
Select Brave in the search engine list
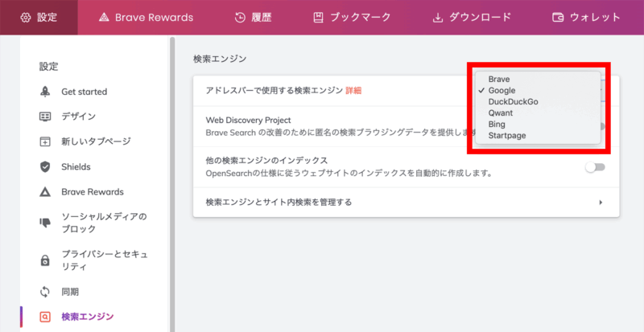(x=501, y=80)
